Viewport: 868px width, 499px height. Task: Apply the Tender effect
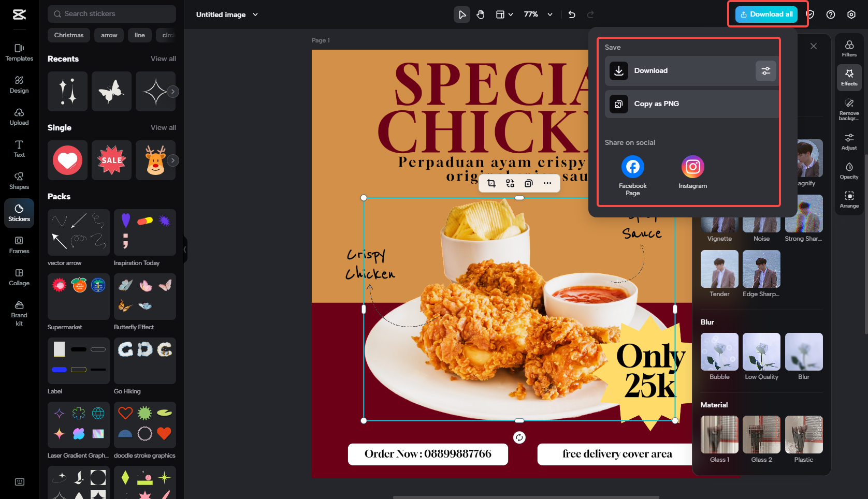point(720,269)
